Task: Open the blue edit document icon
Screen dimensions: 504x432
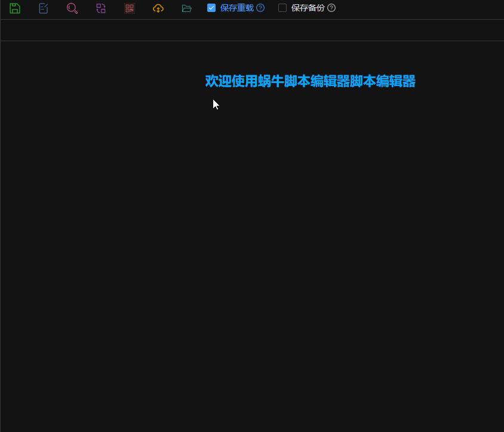Action: pos(44,8)
